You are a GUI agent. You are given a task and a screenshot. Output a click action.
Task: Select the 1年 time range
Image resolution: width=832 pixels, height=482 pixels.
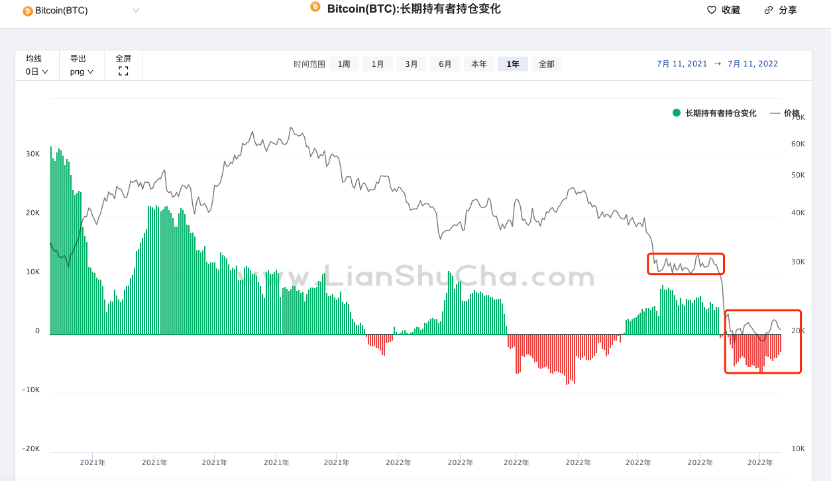513,64
